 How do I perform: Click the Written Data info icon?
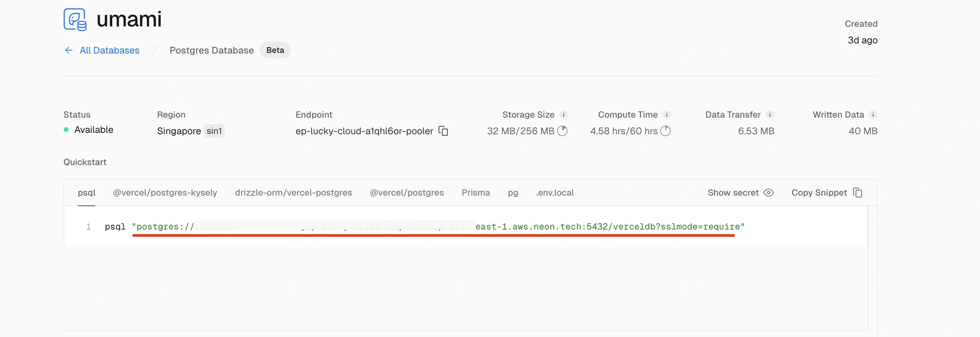point(873,115)
